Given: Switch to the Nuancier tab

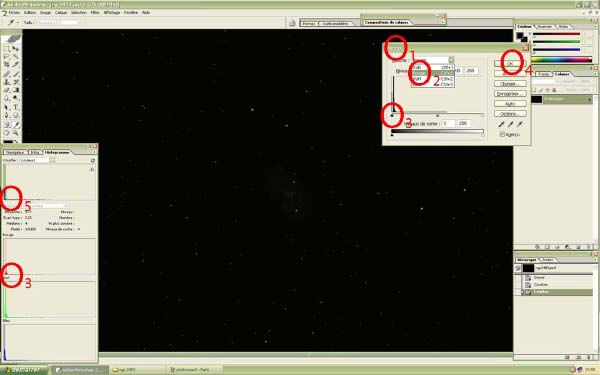Looking at the screenshot, I should click(x=545, y=27).
